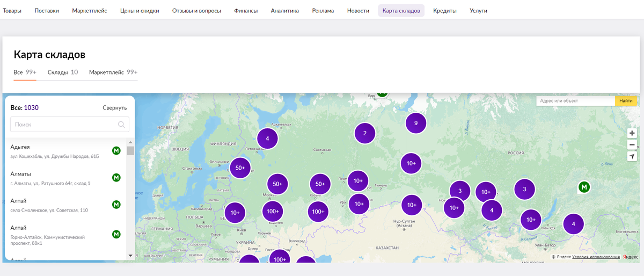Click the geolocation arrow map button
This screenshot has width=644, height=276.
click(632, 156)
